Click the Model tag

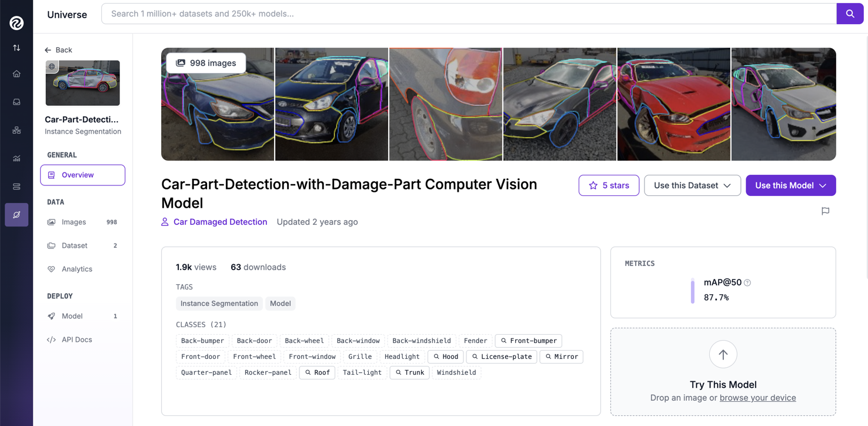(x=281, y=304)
